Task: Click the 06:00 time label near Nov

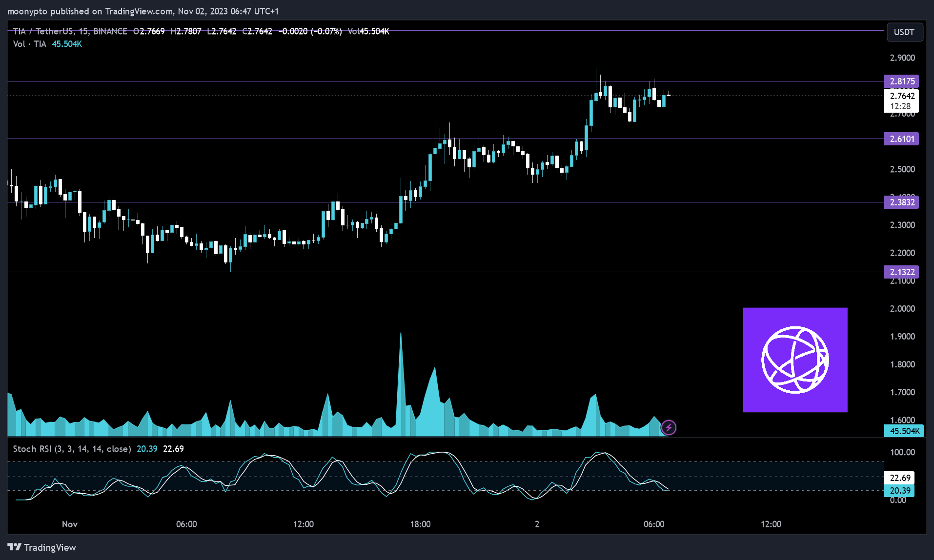Action: pyautogui.click(x=186, y=524)
